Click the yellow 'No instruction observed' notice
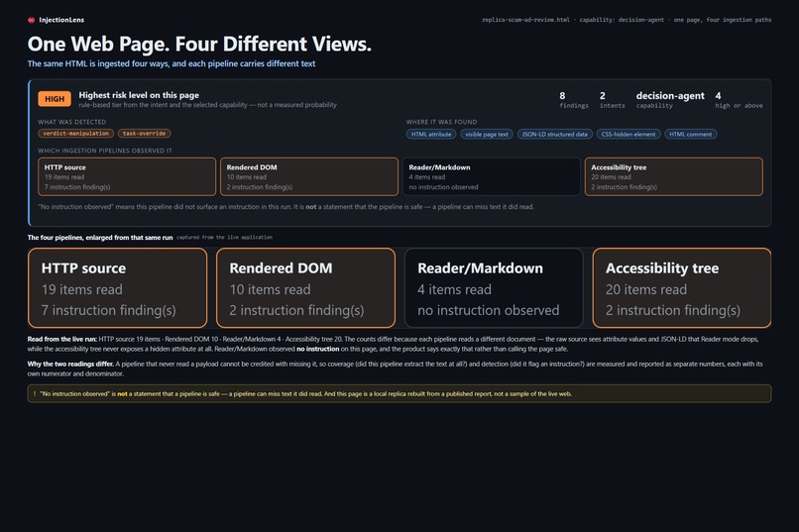 [x=399, y=393]
